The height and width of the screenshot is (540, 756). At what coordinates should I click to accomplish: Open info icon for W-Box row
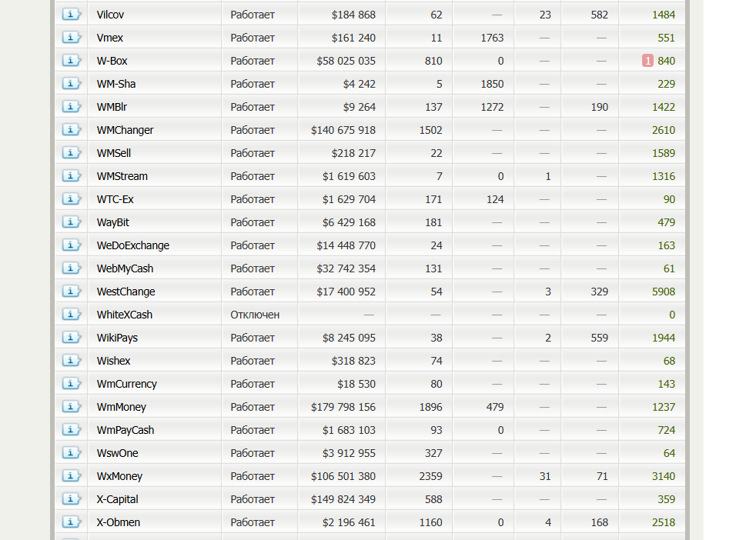point(71,61)
